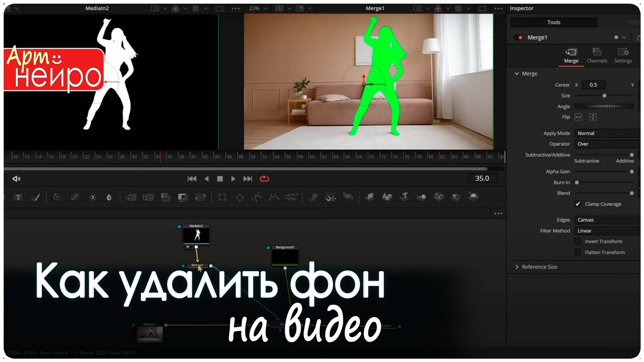
Task: Add a Rectangle mask node
Action: (x=222, y=197)
